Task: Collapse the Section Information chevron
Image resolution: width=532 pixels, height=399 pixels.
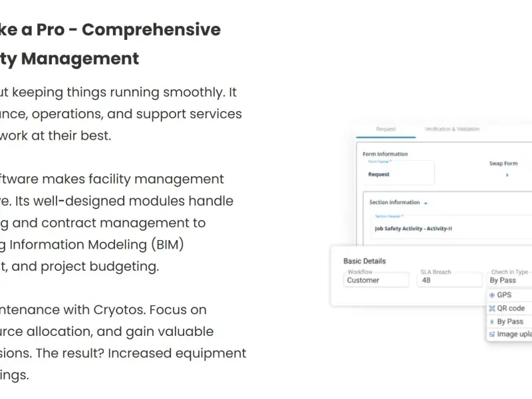Action: 426,203
